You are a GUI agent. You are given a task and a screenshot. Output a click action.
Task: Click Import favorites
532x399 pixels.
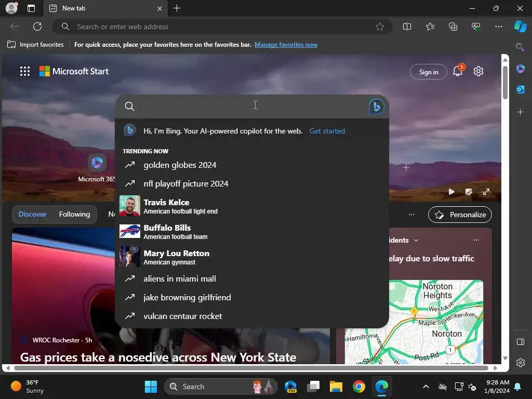35,45
